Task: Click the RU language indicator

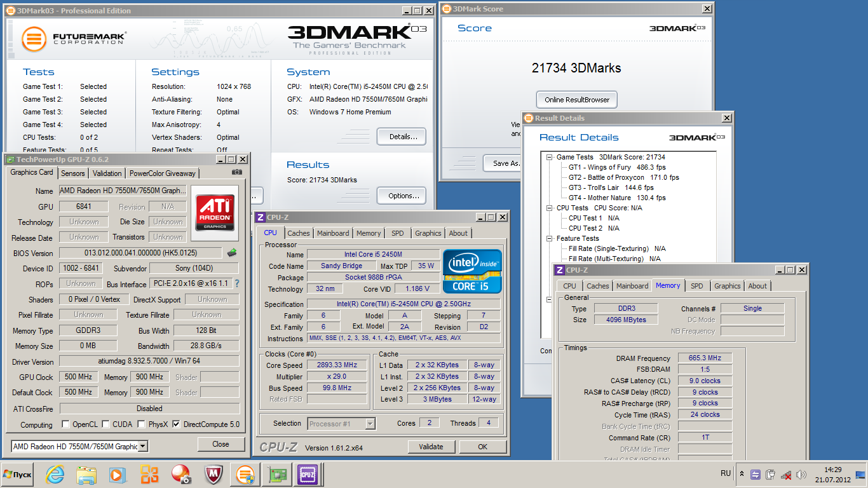Action: [726, 473]
